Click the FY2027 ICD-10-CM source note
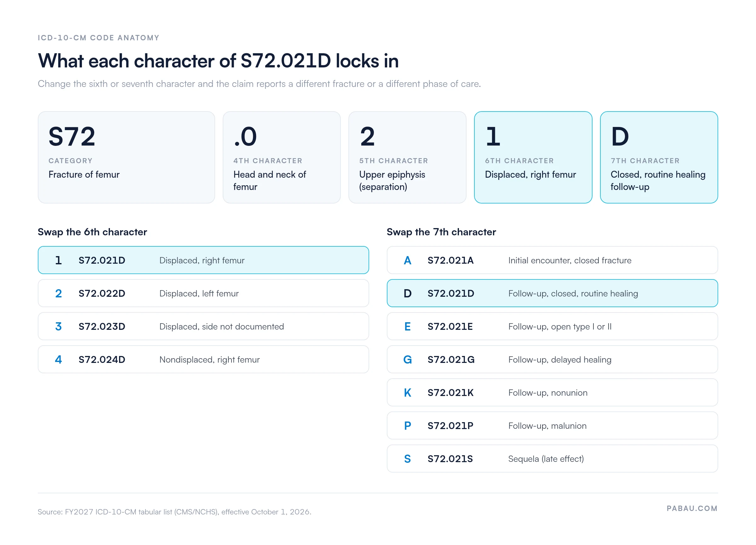 pos(174,512)
